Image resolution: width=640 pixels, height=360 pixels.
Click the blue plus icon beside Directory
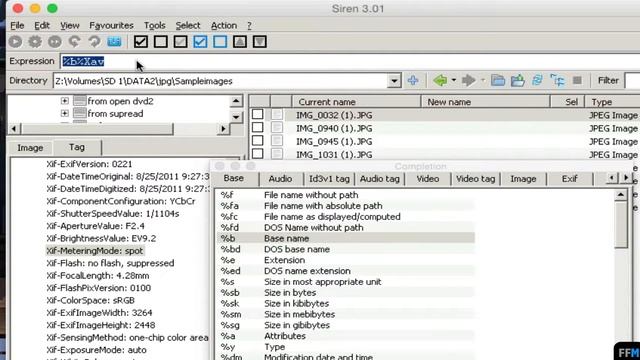413,80
